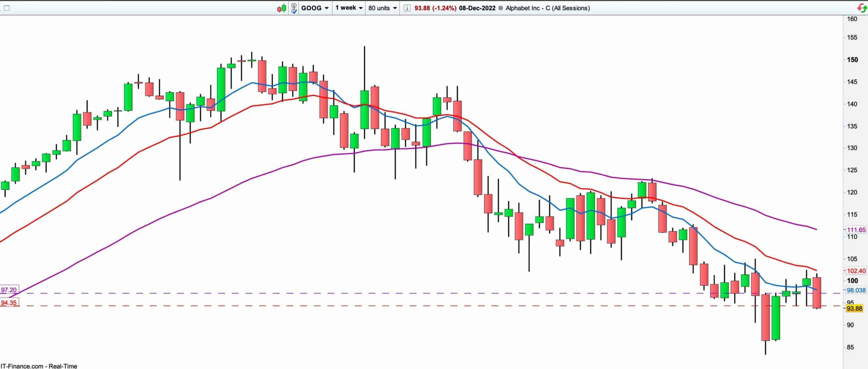Click the 111.65 purple moving average tag
Image resolution: width=868 pixels, height=369 pixels.
coord(856,230)
